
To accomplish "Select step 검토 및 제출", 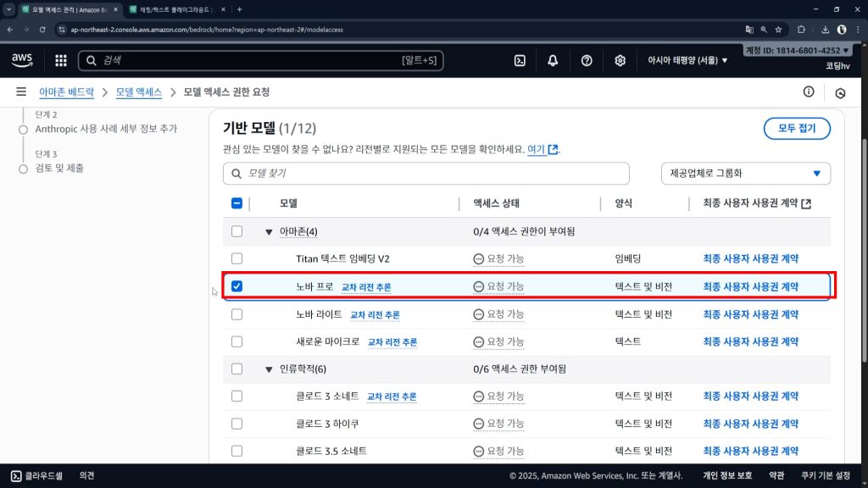I will coord(59,169).
